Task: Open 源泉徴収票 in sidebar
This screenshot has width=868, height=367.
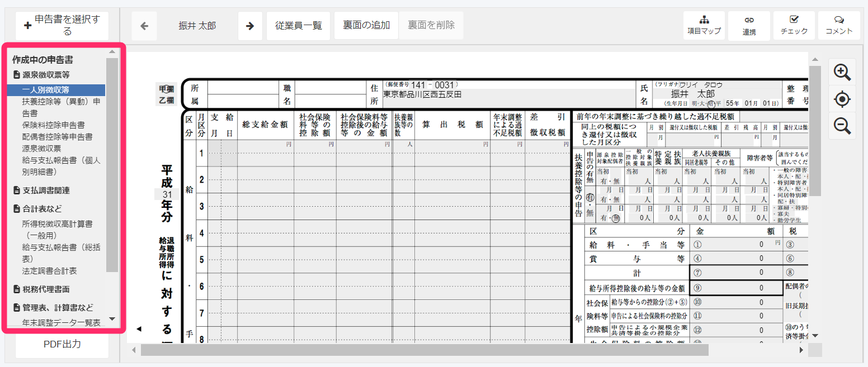Action: (x=41, y=149)
